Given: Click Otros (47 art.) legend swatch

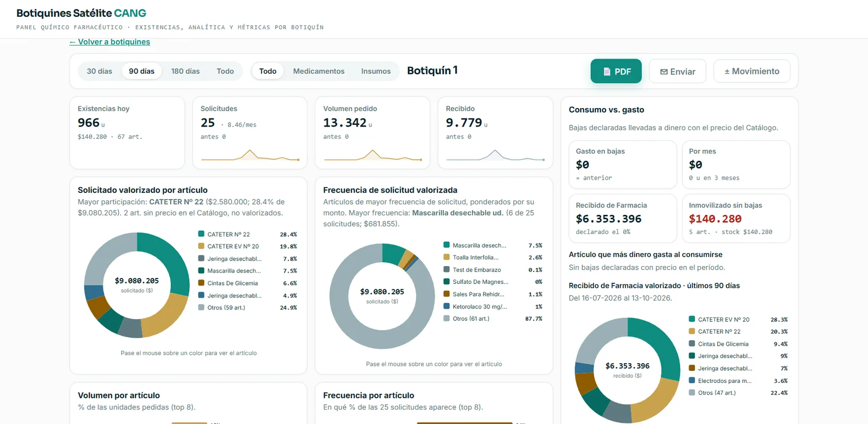Looking at the screenshot, I should click(692, 393).
